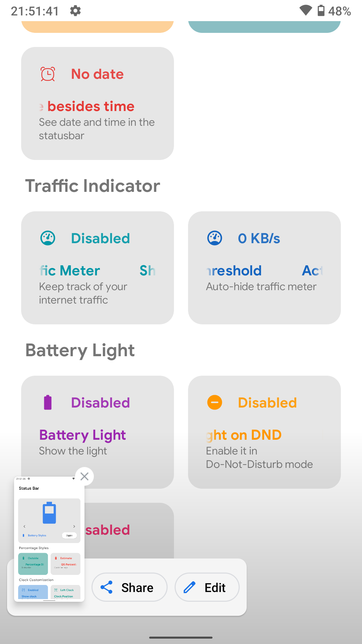Toggle the Traffic Meter Disabled card
Image resolution: width=362 pixels, height=644 pixels.
(98, 268)
